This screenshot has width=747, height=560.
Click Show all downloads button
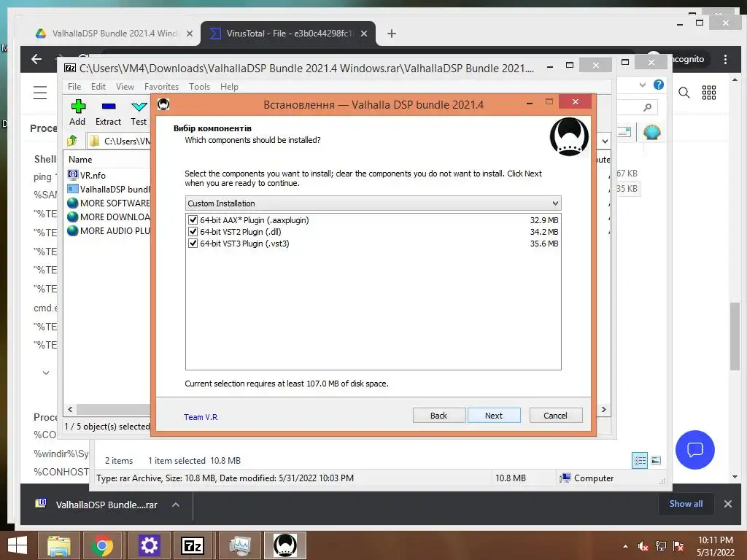[686, 504]
